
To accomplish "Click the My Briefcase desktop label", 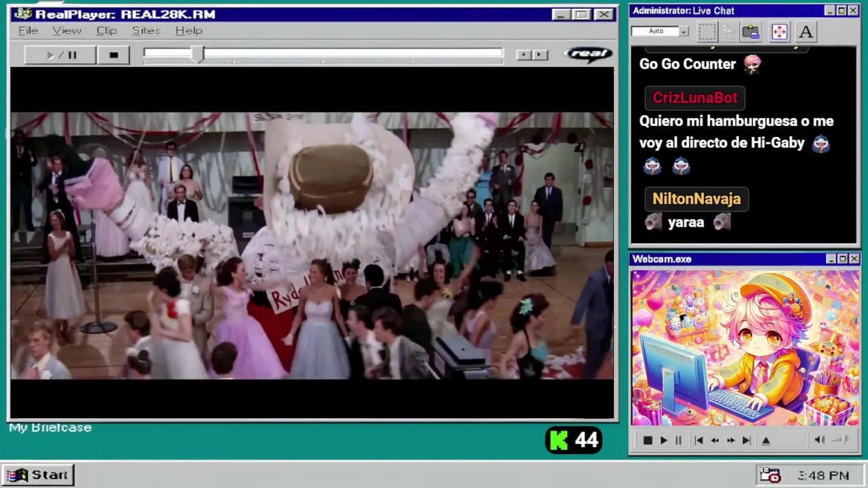I will coord(50,428).
